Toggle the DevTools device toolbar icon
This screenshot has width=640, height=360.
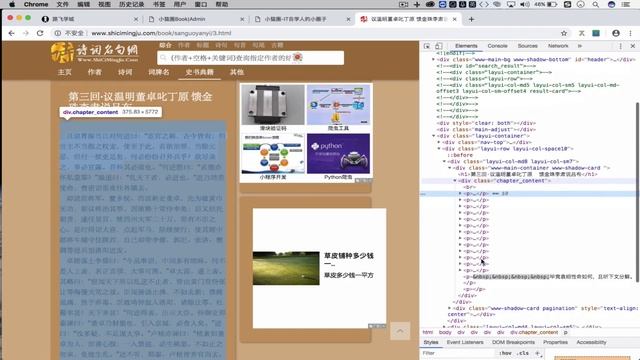pos(439,46)
